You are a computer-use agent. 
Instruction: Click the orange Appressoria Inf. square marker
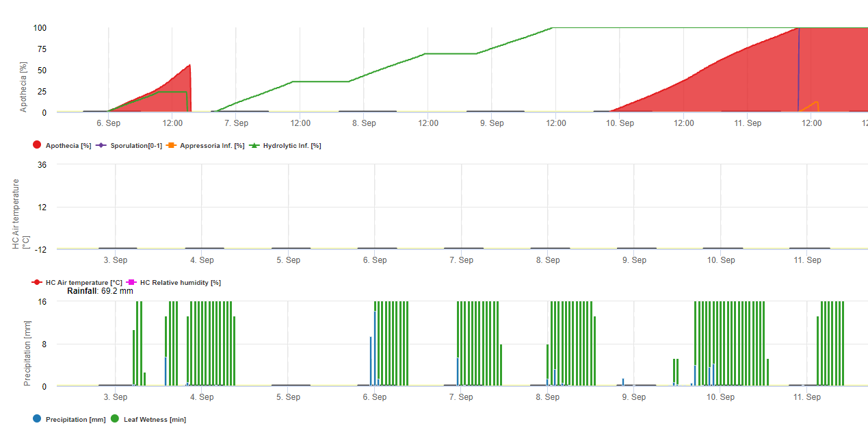(172, 145)
